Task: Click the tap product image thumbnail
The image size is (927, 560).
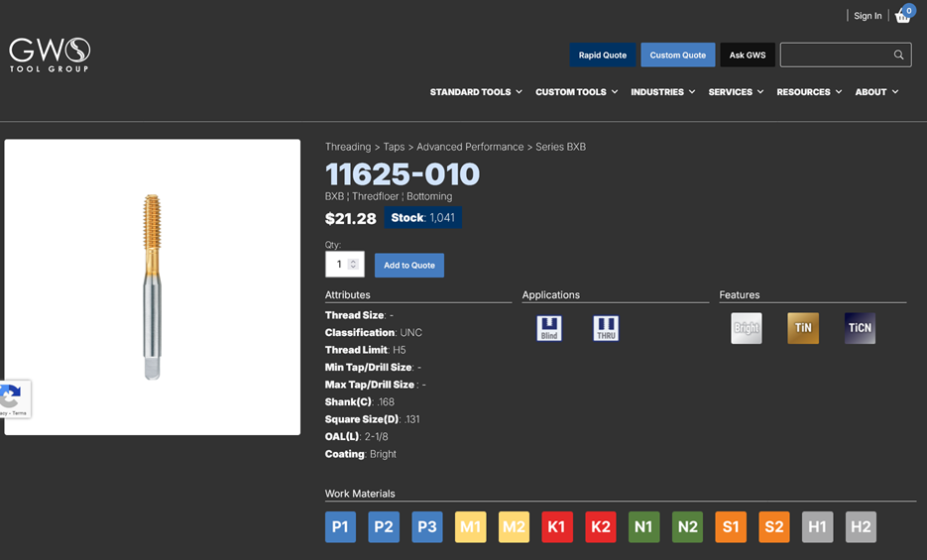Action: pos(153,286)
